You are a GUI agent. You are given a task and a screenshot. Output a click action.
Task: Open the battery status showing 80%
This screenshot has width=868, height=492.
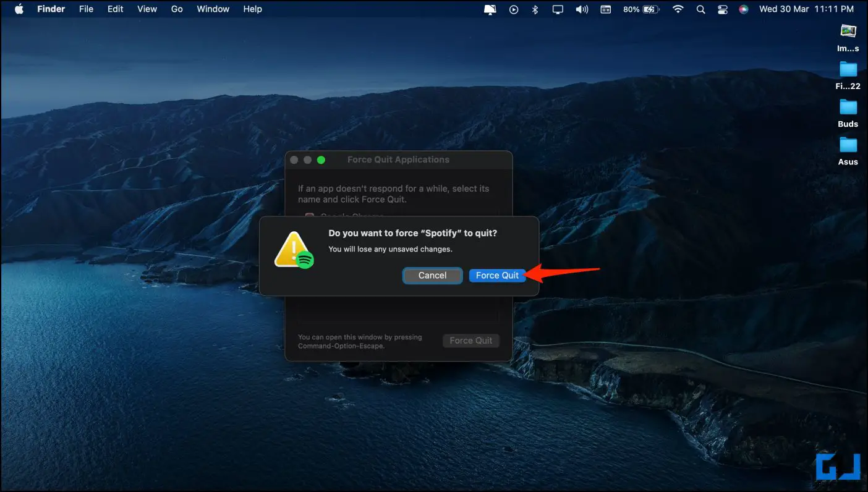click(x=641, y=9)
